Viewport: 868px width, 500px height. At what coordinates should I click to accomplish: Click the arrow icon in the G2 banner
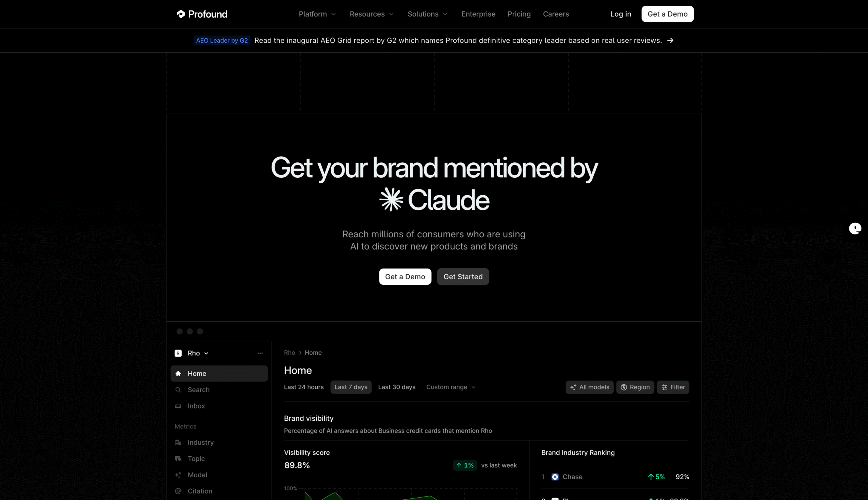coord(670,41)
